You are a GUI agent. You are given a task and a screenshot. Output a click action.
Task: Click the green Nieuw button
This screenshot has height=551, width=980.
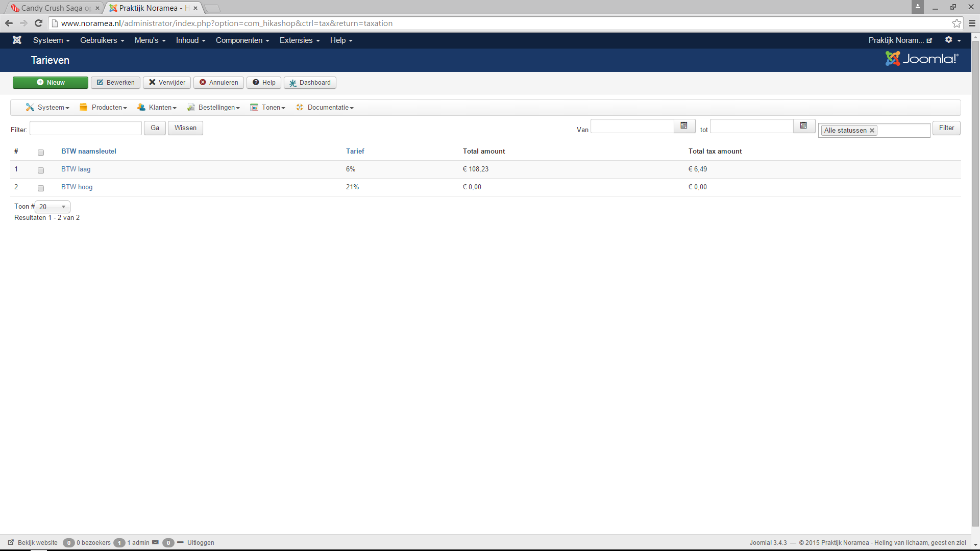[x=51, y=83]
